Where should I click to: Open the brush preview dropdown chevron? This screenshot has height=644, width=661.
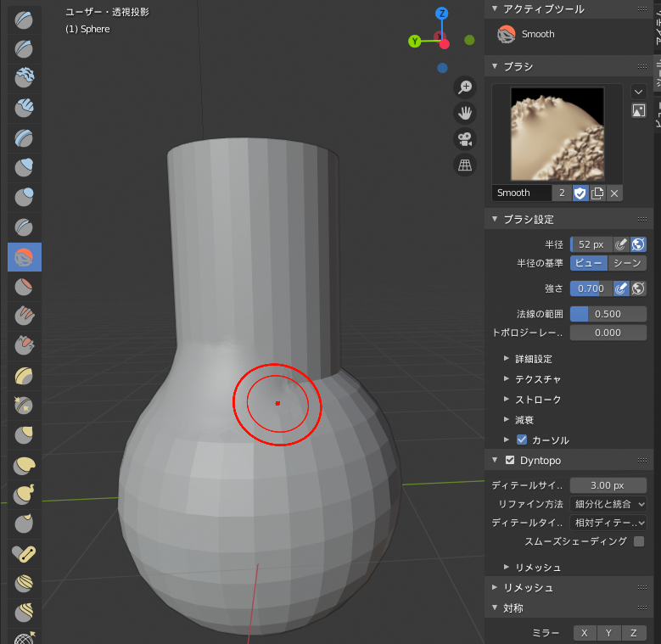click(x=639, y=92)
